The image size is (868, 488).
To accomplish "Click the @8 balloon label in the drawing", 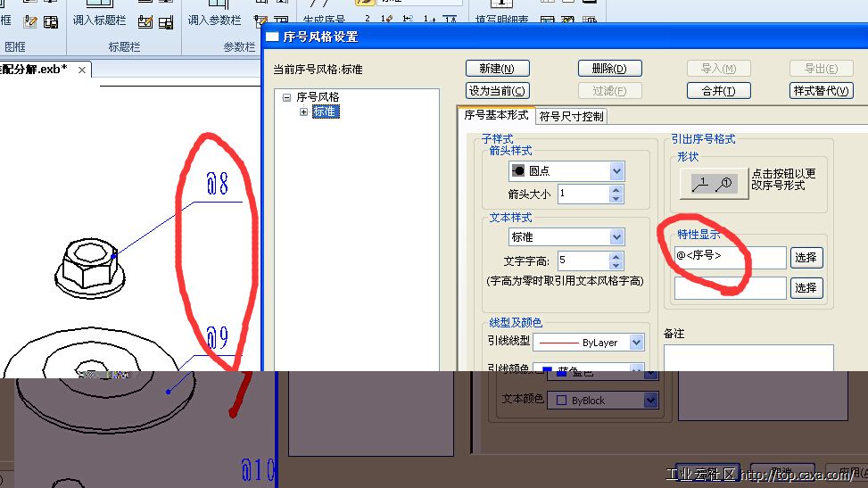I will tap(217, 184).
